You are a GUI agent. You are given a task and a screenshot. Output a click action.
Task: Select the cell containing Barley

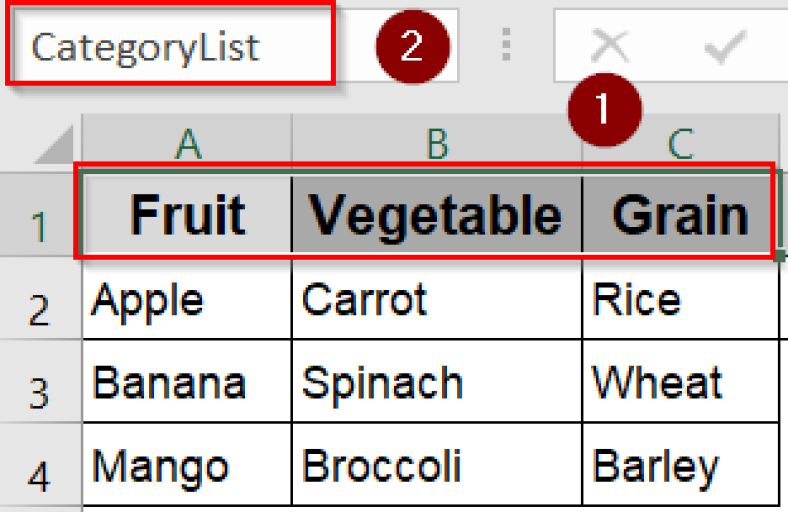(680, 466)
